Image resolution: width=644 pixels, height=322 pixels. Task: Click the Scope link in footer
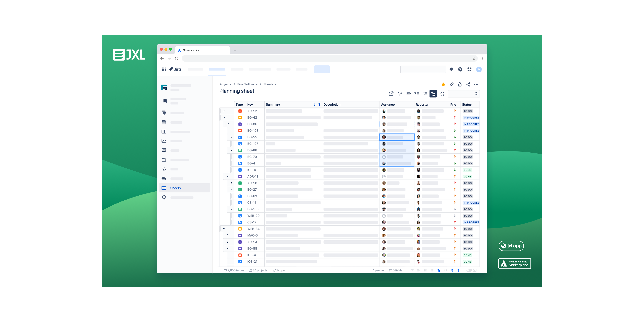tap(280, 271)
